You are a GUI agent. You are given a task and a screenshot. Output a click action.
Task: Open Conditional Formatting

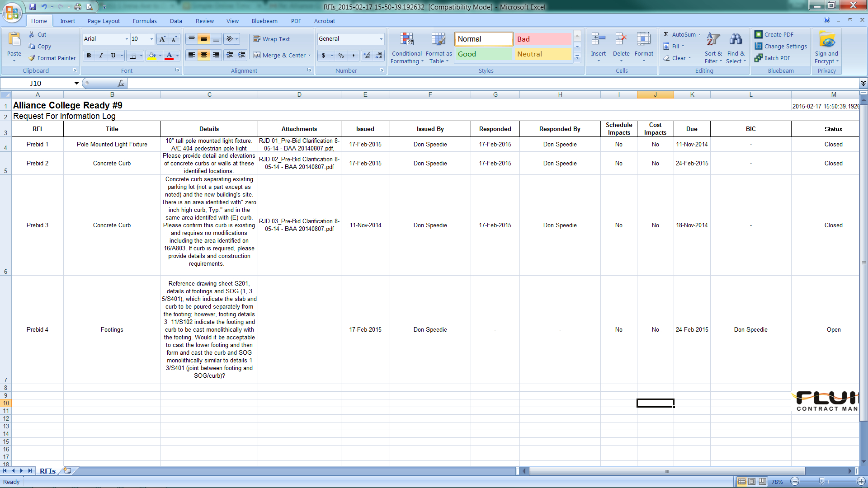(406, 47)
